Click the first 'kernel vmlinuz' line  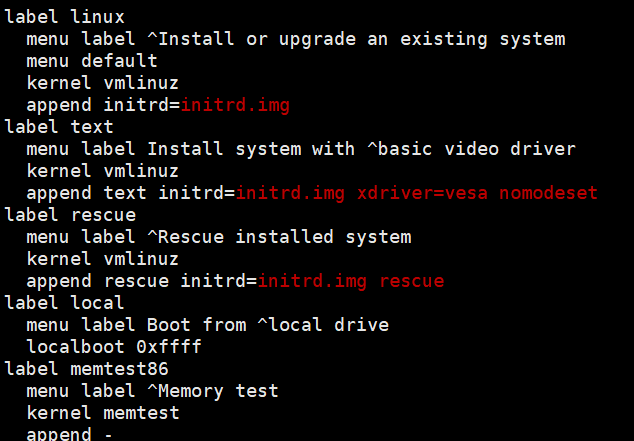tap(103, 83)
